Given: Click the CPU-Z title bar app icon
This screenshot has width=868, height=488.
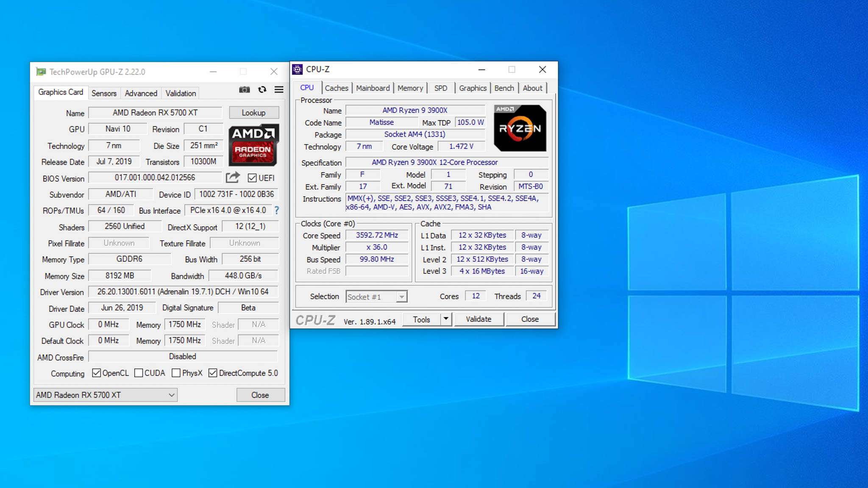Looking at the screenshot, I should [298, 69].
